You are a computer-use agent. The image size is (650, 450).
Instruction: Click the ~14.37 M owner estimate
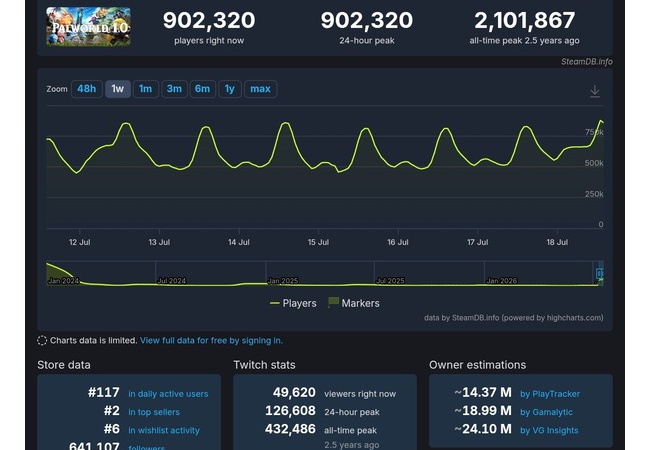[x=483, y=392]
